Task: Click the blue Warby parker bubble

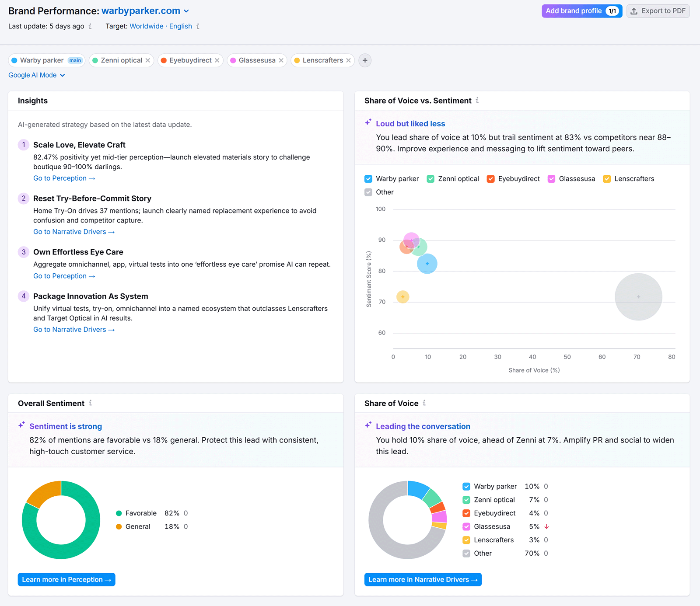Action: click(x=427, y=264)
